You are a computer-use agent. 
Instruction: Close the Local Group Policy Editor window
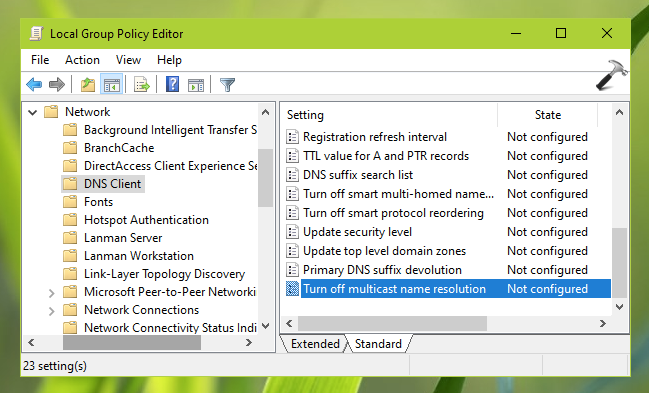pyautogui.click(x=607, y=33)
